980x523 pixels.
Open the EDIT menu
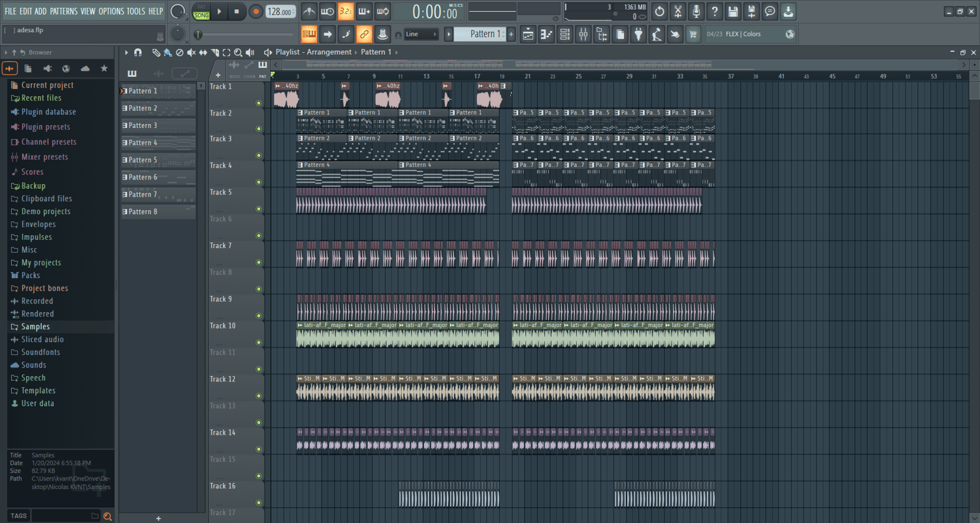coord(25,11)
